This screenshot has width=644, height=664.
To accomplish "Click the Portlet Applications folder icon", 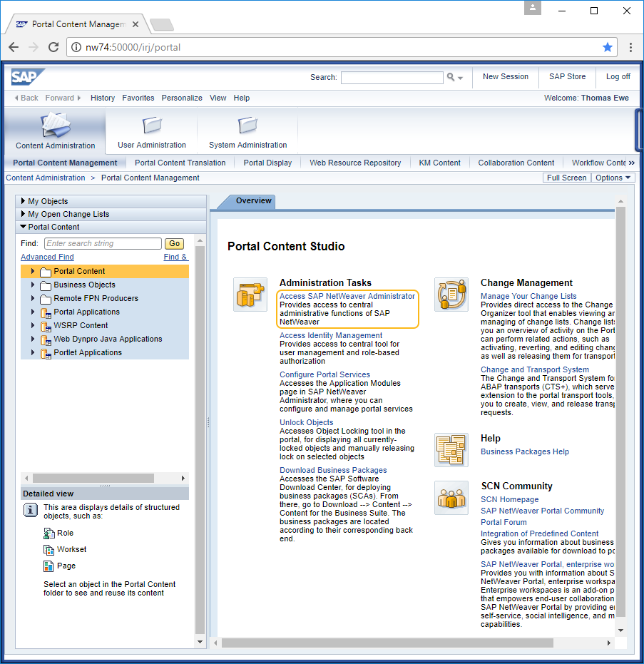I will tap(46, 353).
